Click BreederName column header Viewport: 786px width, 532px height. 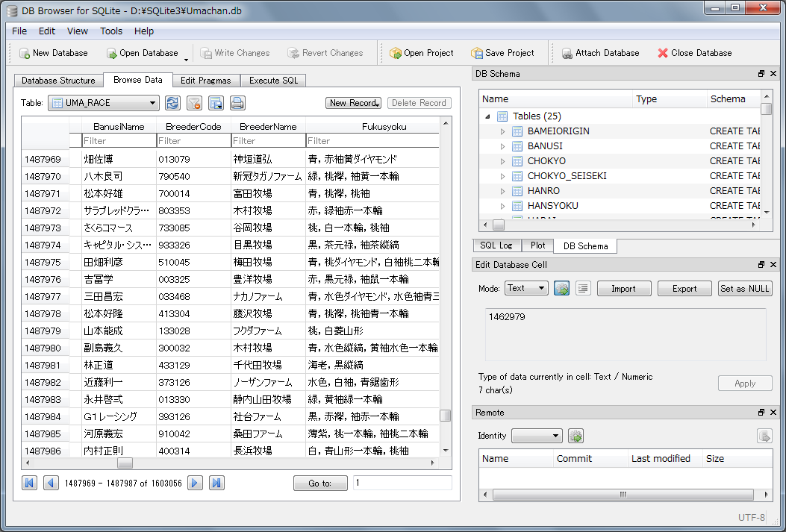point(268,127)
